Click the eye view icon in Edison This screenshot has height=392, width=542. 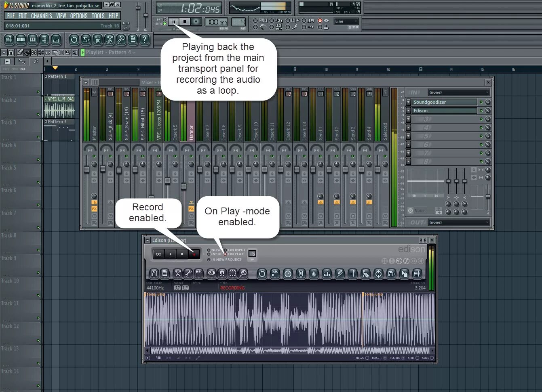coord(211,273)
